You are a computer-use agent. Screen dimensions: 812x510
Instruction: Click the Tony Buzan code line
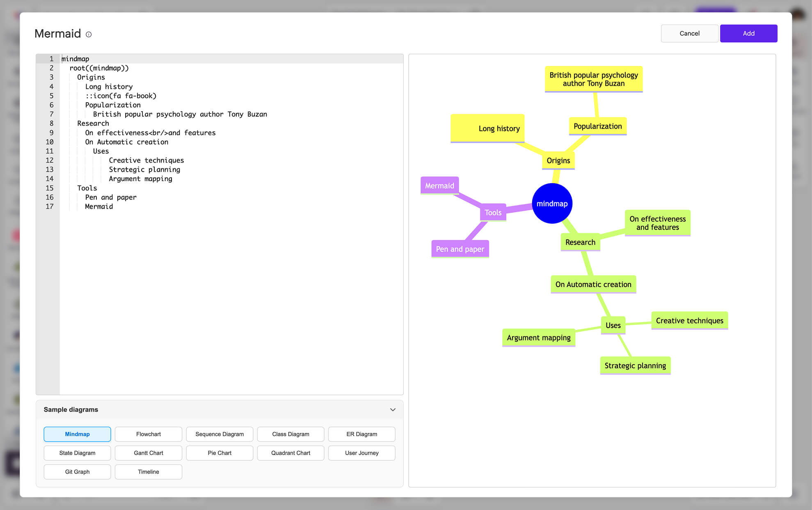(x=180, y=114)
